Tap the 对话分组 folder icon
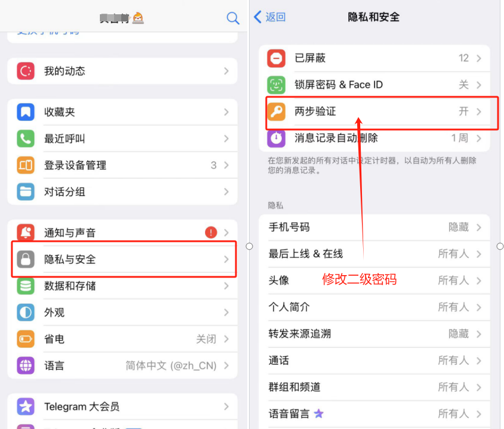This screenshot has width=504, height=429. (x=26, y=192)
